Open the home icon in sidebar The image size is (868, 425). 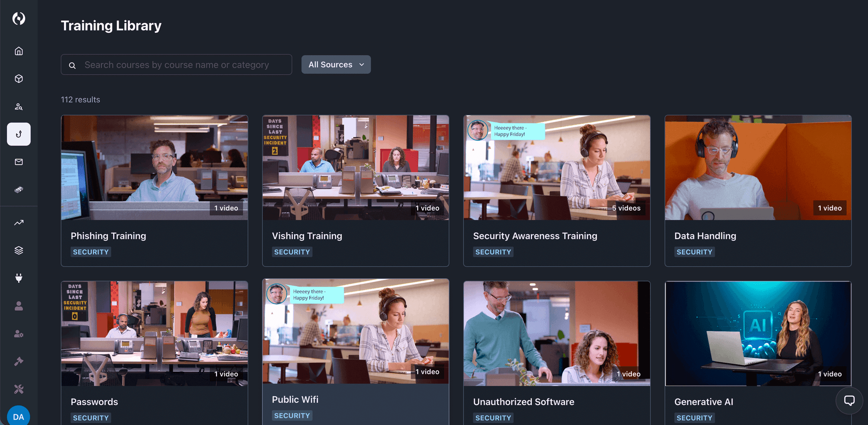(19, 51)
